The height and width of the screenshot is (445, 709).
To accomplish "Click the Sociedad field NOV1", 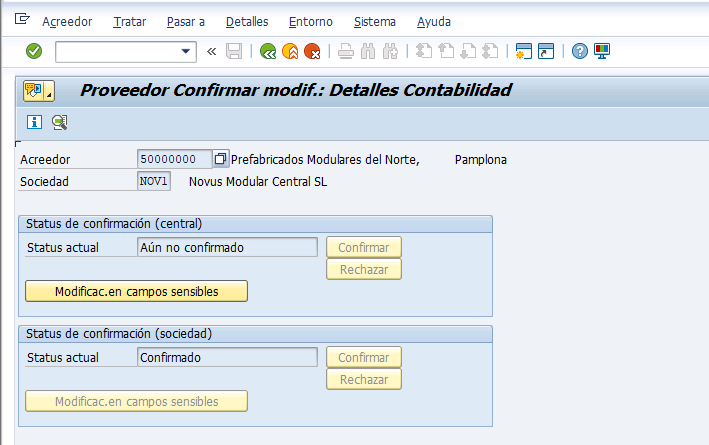I will [154, 181].
